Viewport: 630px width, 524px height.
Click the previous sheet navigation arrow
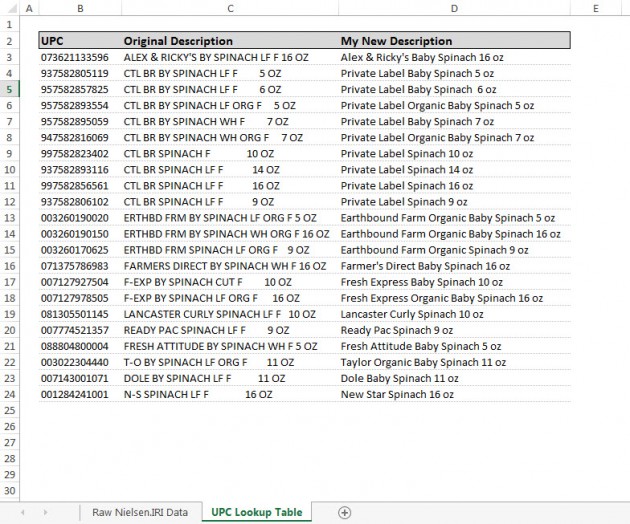pos(23,512)
